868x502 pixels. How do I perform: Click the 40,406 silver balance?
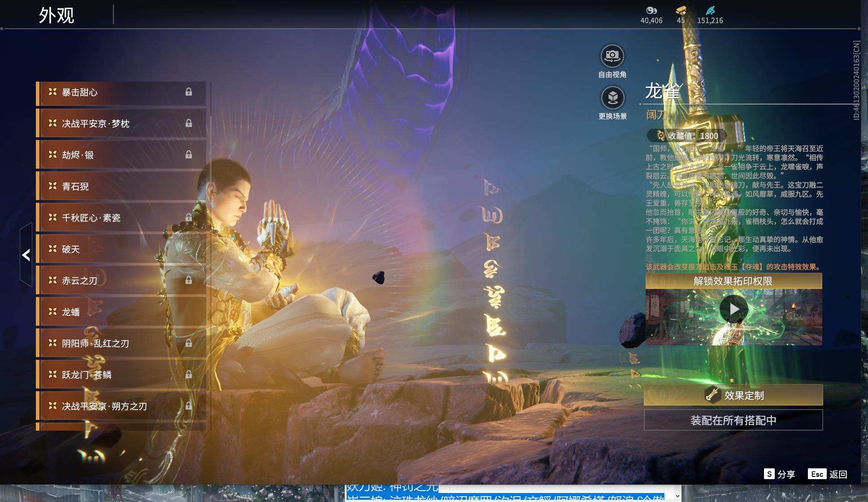(x=651, y=21)
